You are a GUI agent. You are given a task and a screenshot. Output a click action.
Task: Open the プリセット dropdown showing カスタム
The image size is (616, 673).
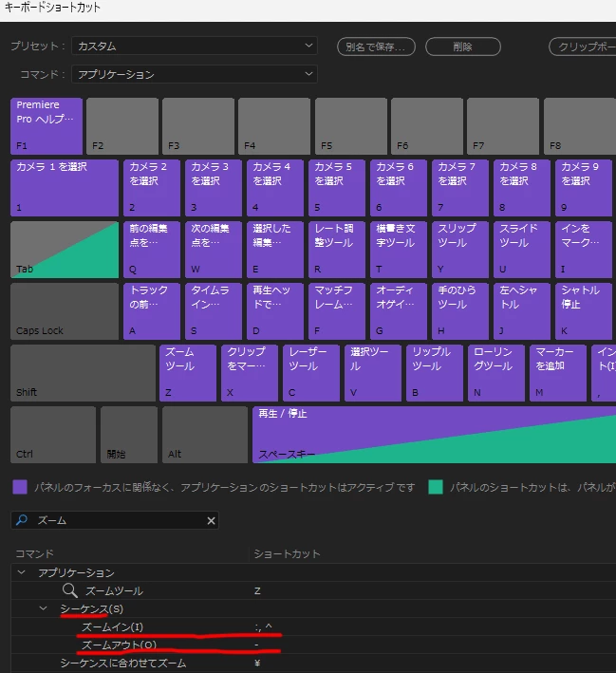195,46
